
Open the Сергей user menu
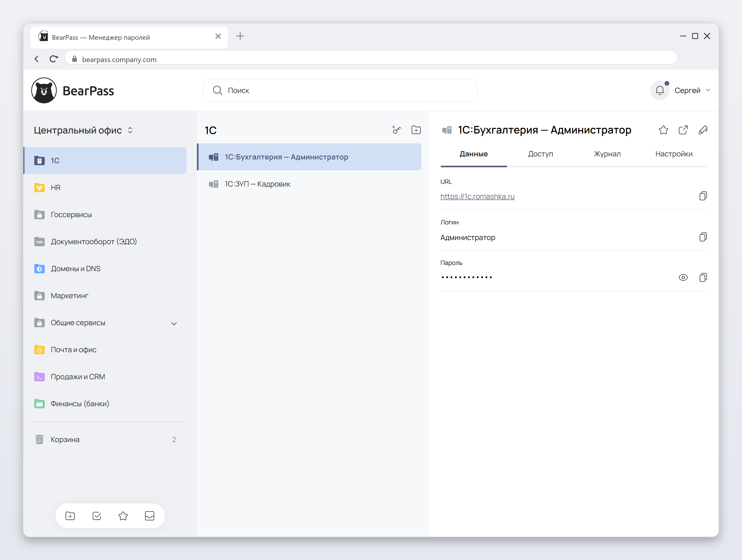[692, 91]
